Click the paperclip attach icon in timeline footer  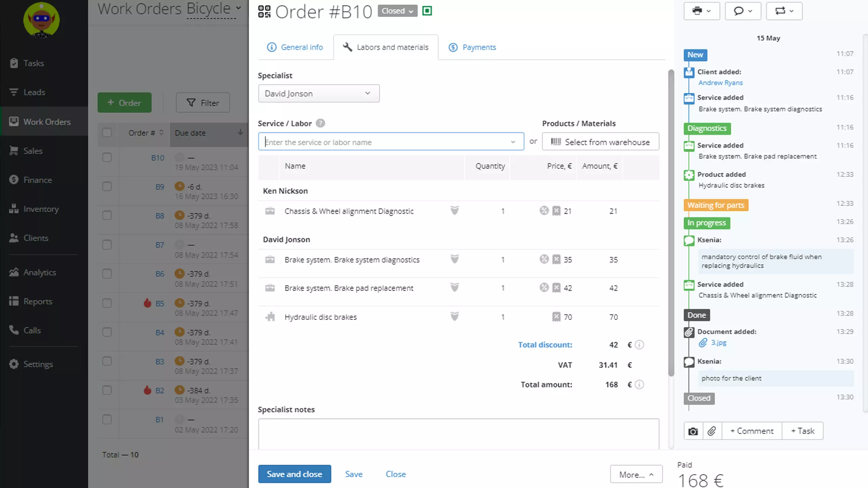tap(712, 431)
